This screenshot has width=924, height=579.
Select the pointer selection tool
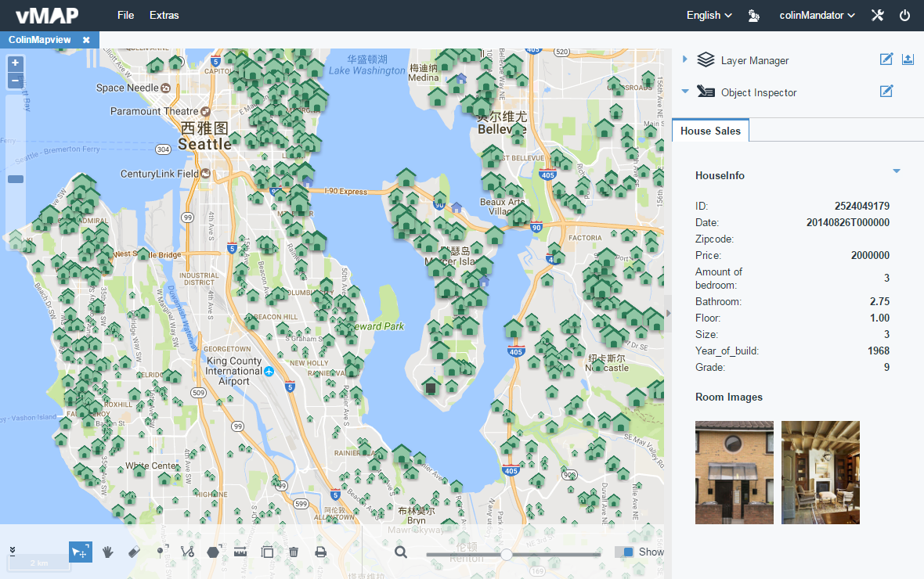pos(80,552)
